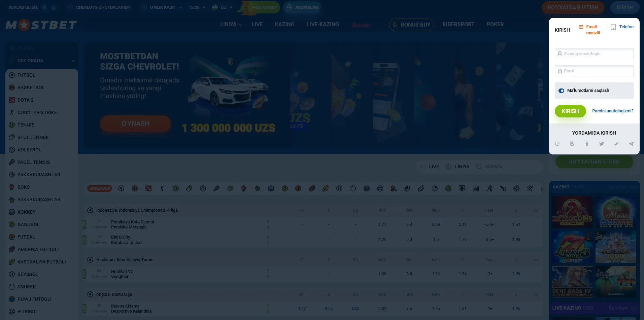Click the Qidiruv search field

508,167
